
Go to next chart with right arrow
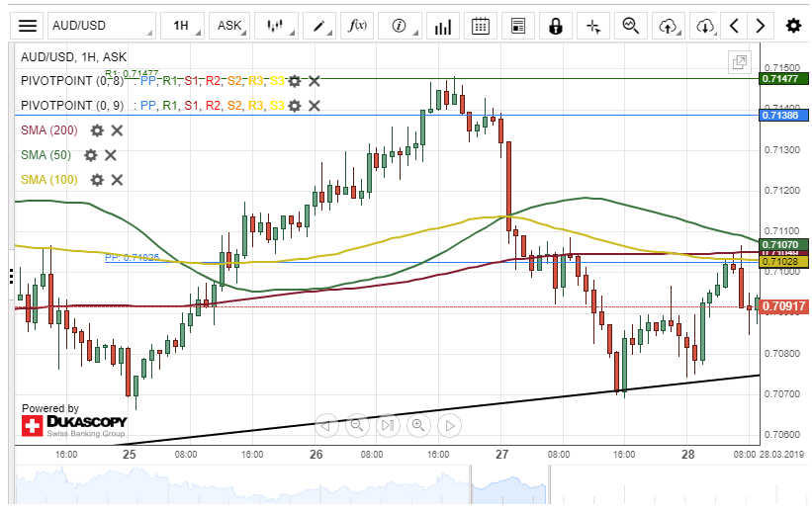point(761,26)
